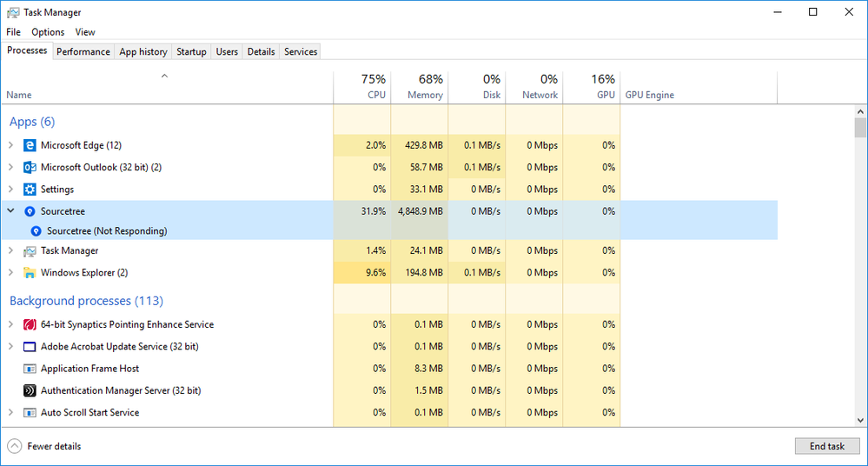Click the Fewer details link

pos(54,446)
